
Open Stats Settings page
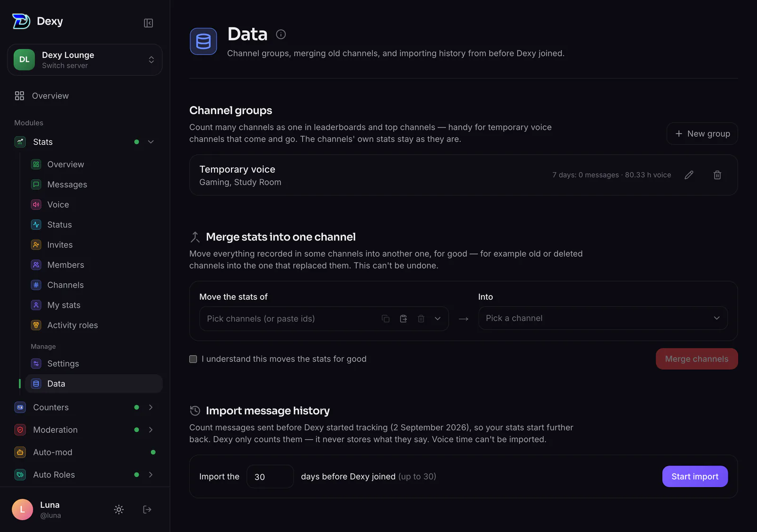coord(94,364)
